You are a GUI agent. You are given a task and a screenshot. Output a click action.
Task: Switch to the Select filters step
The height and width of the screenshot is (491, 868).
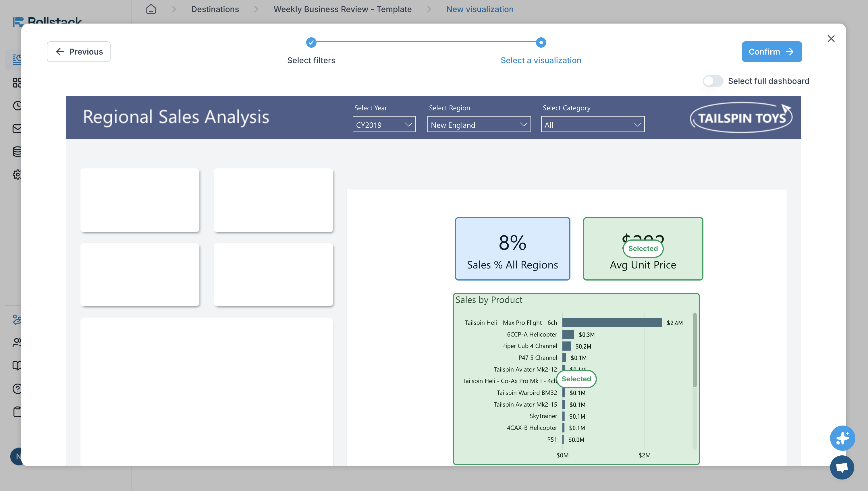click(x=311, y=60)
